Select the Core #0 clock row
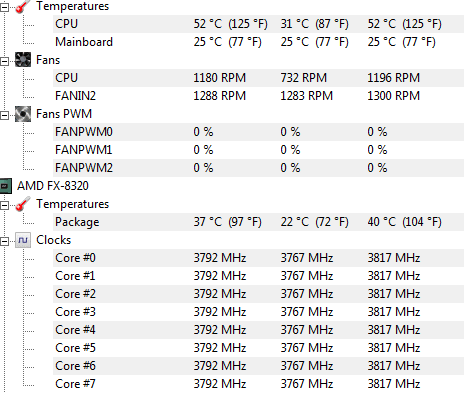The height and width of the screenshot is (393, 464). 258,258
